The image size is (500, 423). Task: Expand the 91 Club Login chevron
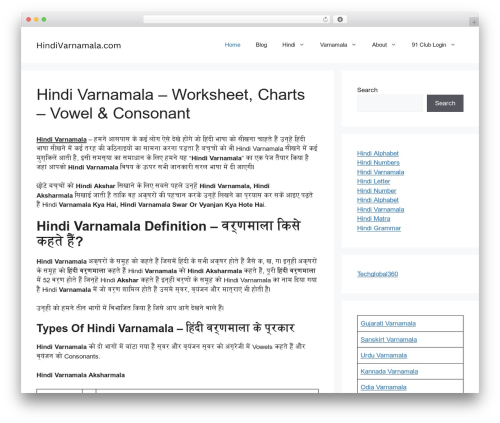coord(453,45)
